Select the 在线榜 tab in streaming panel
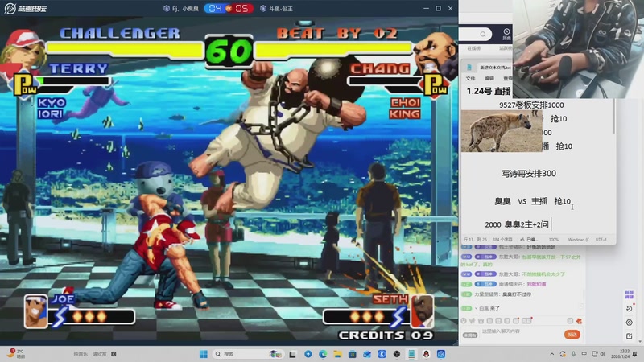This screenshot has width=644, height=362. click(473, 48)
